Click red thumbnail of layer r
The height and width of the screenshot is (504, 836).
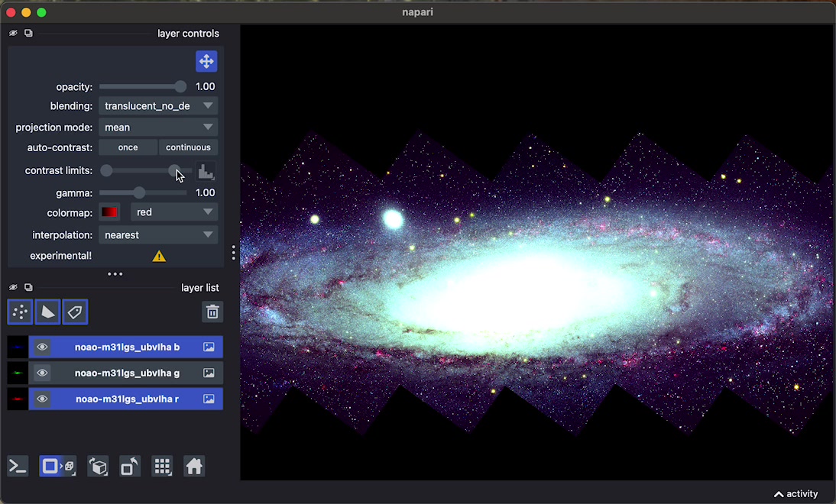(18, 399)
